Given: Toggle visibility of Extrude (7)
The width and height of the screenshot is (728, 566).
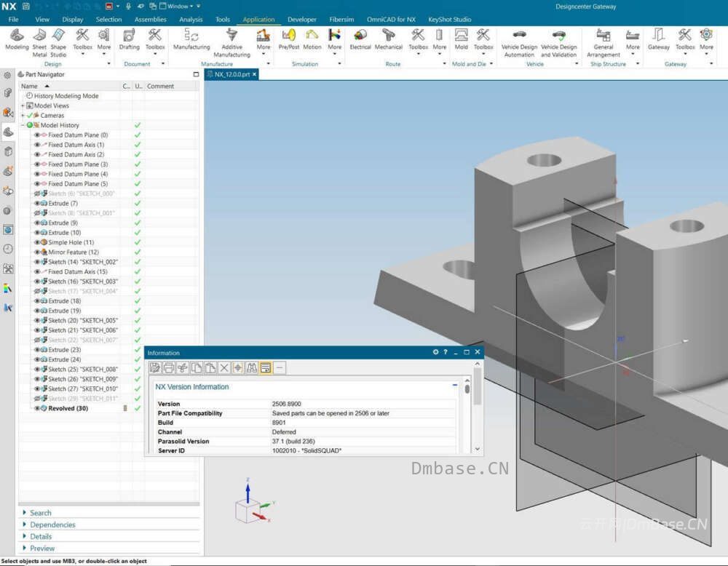Looking at the screenshot, I should click(37, 203).
